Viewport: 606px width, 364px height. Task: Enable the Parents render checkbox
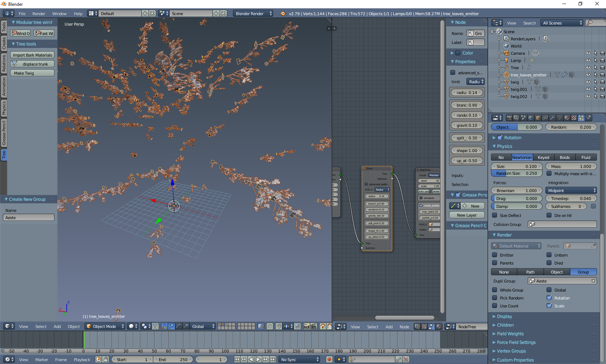click(495, 263)
